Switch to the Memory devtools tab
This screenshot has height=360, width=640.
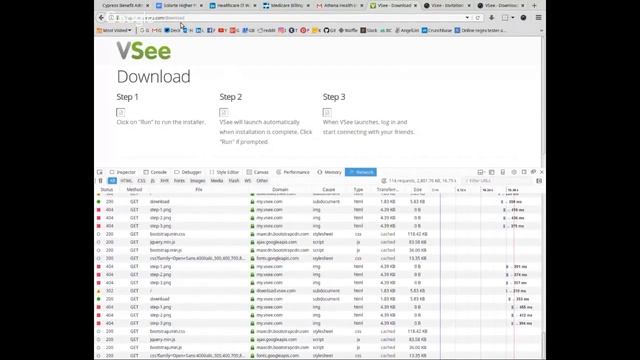pyautogui.click(x=329, y=172)
